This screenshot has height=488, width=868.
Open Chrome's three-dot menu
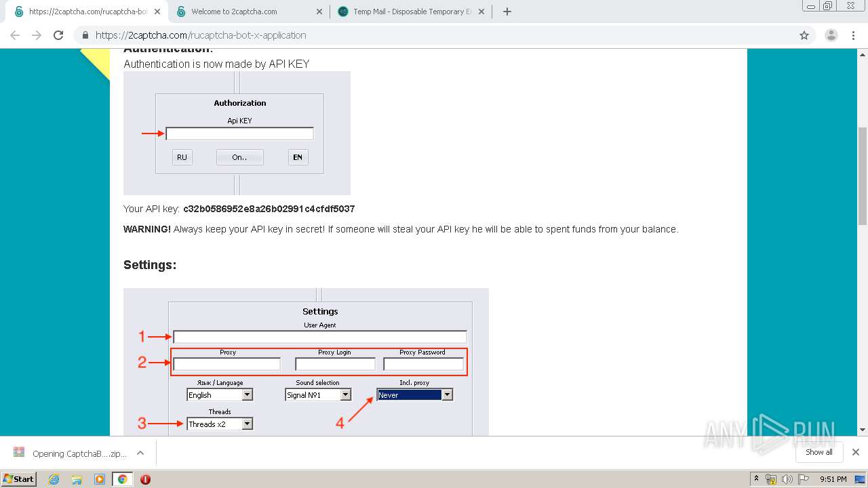coord(854,35)
